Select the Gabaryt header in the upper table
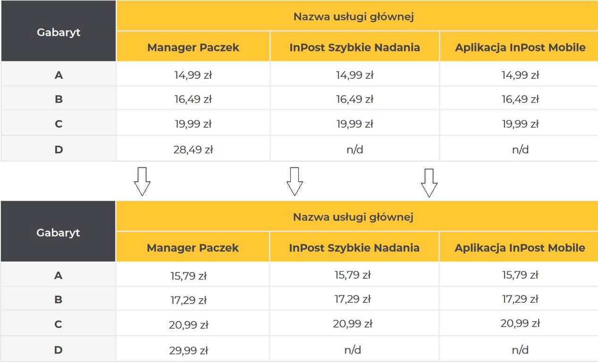 click(59, 32)
